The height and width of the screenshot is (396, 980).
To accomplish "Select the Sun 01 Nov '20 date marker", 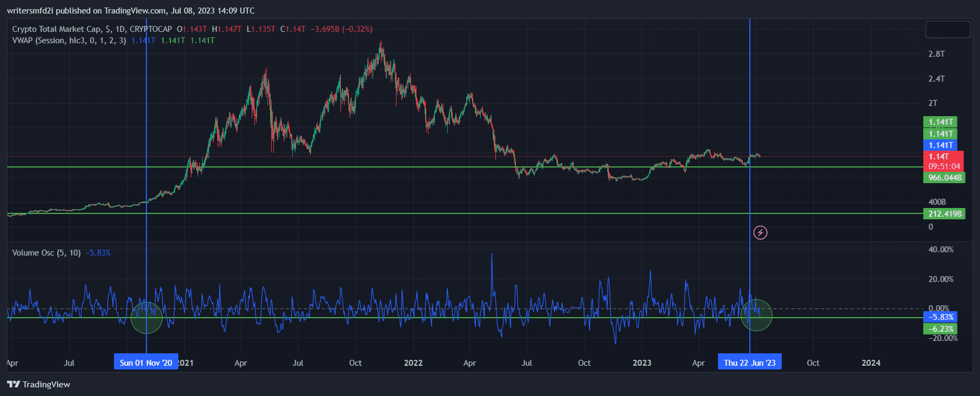I will [x=146, y=363].
